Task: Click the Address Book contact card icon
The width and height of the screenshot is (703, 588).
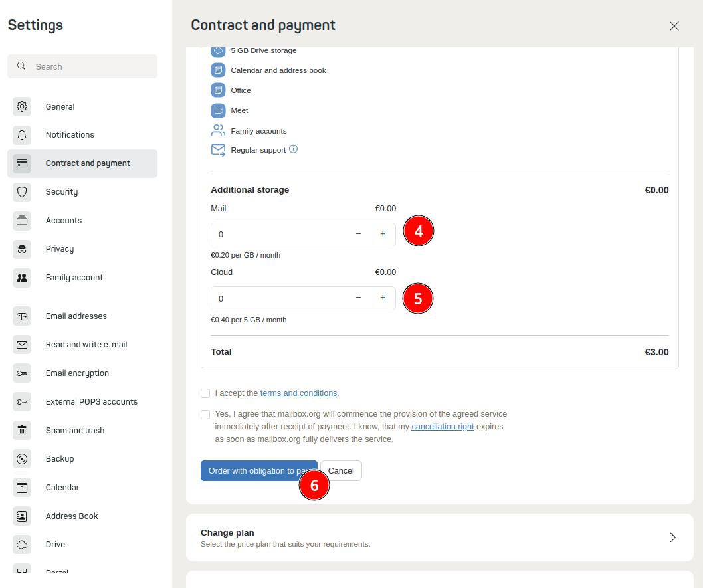Action: point(22,516)
